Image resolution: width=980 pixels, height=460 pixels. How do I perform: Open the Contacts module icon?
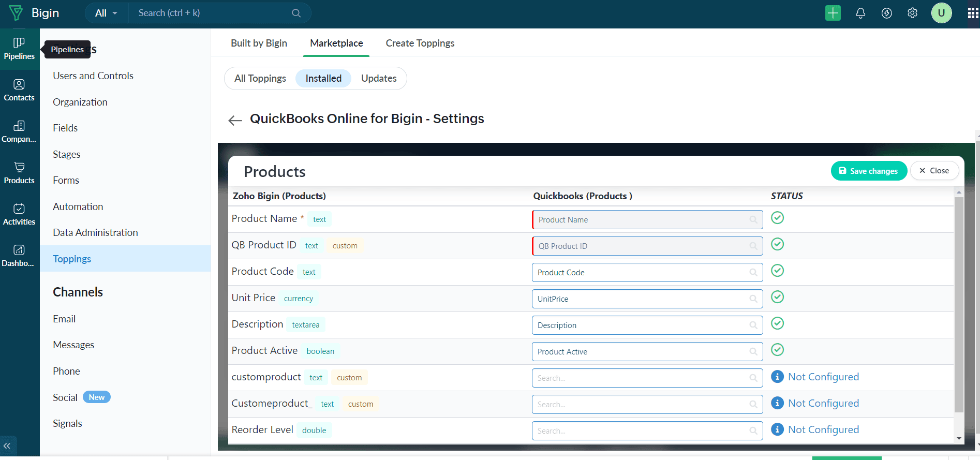tap(19, 90)
